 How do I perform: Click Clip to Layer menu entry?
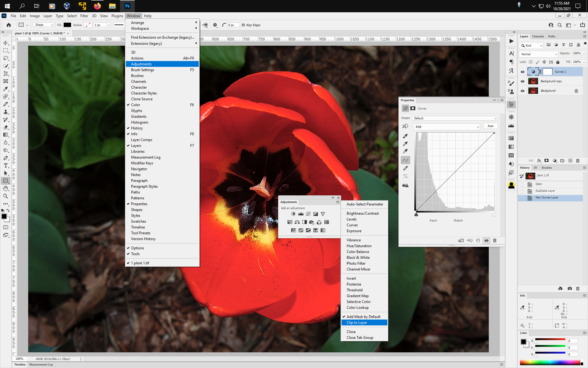point(357,323)
